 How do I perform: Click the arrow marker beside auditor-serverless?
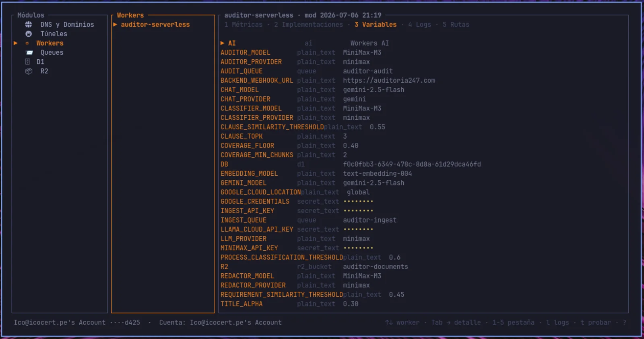tap(115, 25)
